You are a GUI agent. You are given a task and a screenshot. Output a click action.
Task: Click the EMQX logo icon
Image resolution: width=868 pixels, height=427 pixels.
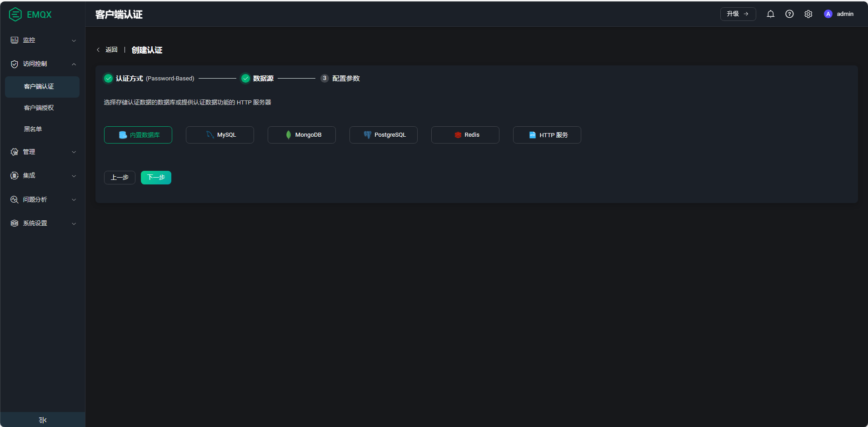coord(15,15)
